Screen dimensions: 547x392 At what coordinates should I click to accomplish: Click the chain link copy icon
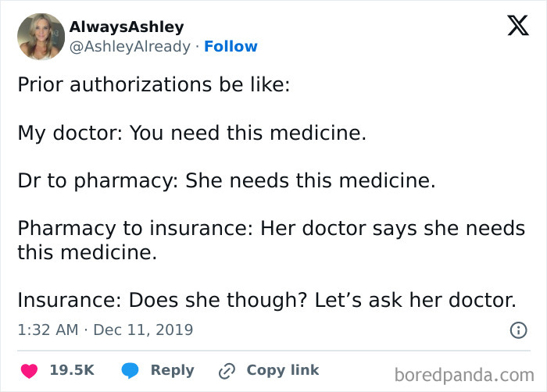point(228,370)
